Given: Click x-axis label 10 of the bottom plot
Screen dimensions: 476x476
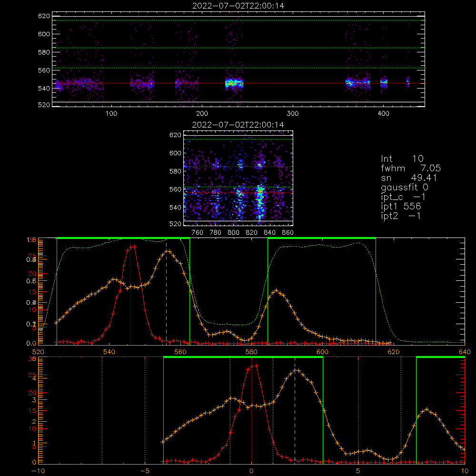Looking at the screenshot, I should click(465, 471).
